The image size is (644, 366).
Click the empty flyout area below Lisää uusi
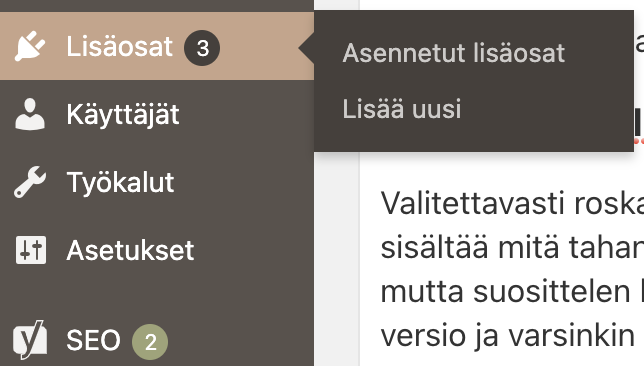pos(474,138)
